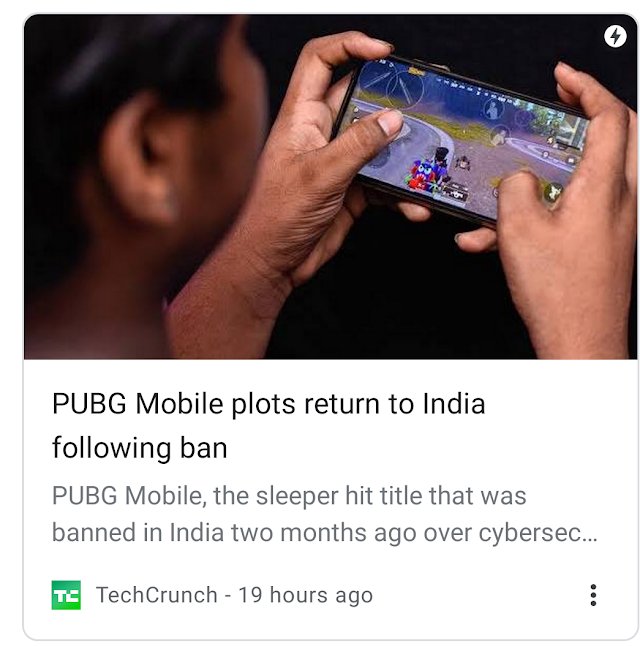
Task: Select the article snippet text
Action: pyautogui.click(x=324, y=514)
